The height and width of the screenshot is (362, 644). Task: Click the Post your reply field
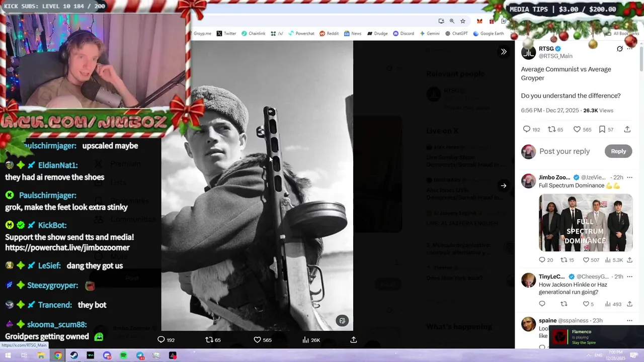point(565,151)
